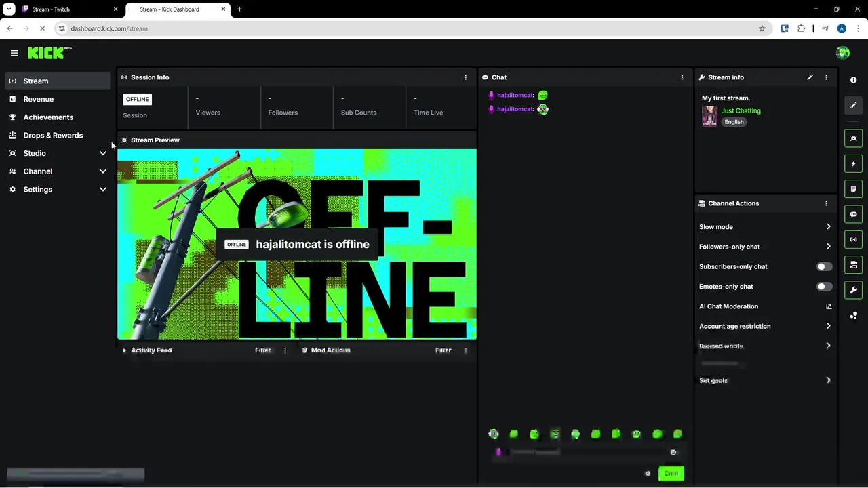Click the lightning bolt icon in right sidebar

(853, 163)
